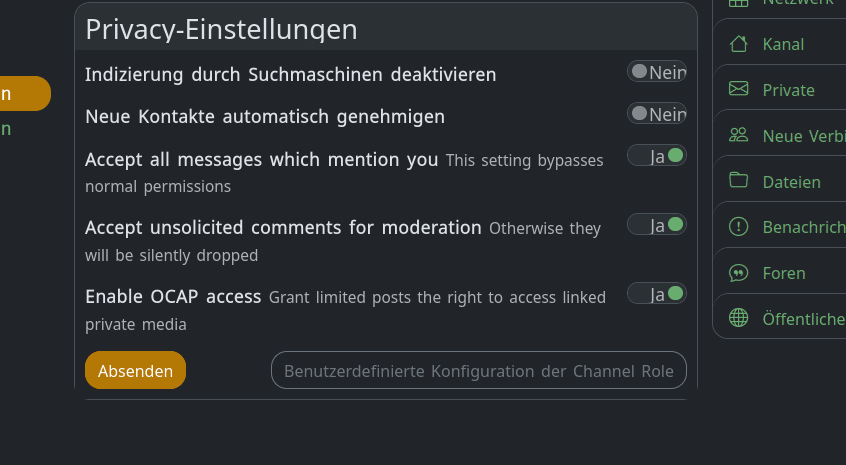Open Benutzerdefinierte Konfiguration der Channel Role
Image resolution: width=846 pixels, height=465 pixels.
coord(478,370)
